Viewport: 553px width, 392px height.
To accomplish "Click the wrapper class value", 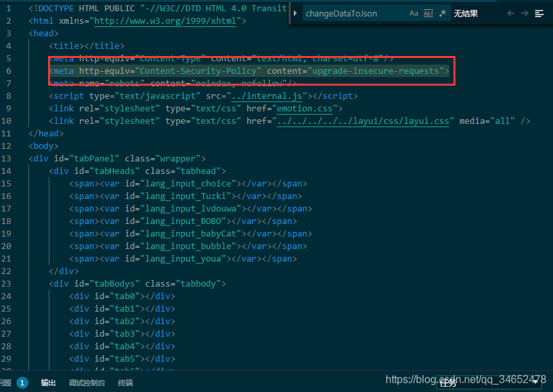I will pyautogui.click(x=178, y=158).
